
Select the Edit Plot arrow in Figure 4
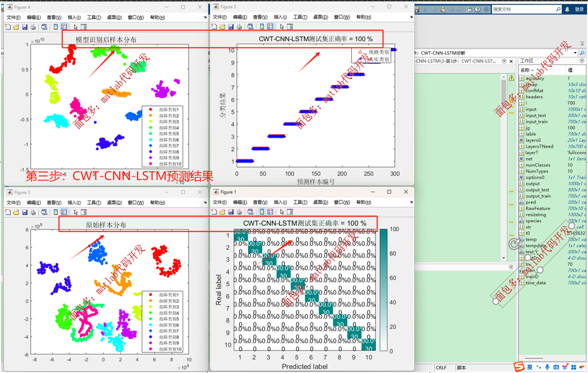[x=76, y=27]
